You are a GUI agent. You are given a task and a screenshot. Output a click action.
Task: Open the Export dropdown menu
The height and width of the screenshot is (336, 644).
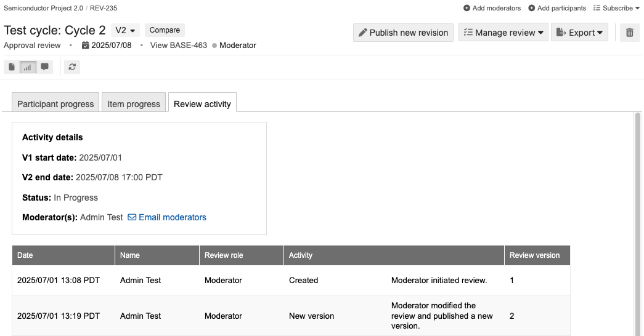coord(579,33)
